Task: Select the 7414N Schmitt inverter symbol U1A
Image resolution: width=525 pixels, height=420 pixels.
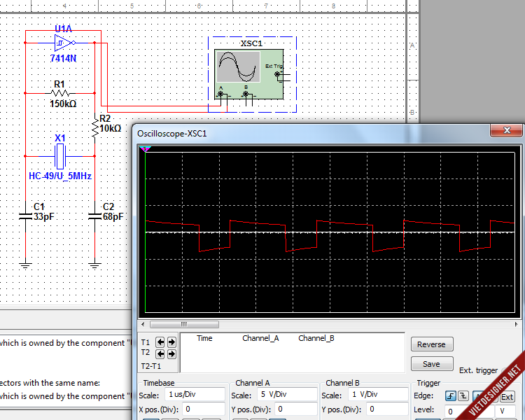Action: pyautogui.click(x=64, y=43)
